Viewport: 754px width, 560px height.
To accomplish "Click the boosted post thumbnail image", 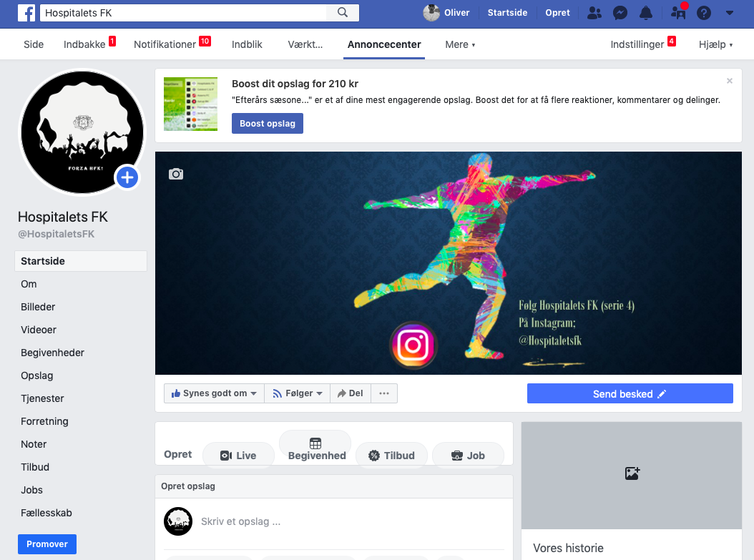I will [190, 104].
